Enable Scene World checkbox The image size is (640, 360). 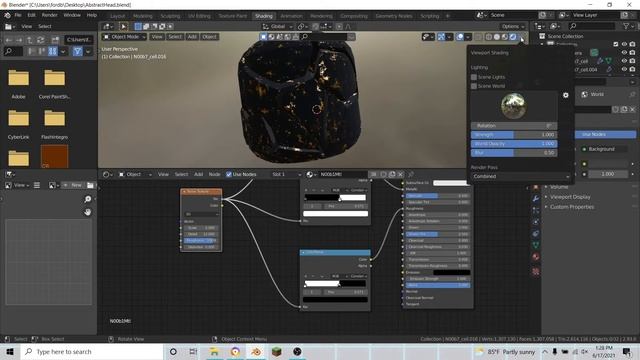point(474,86)
